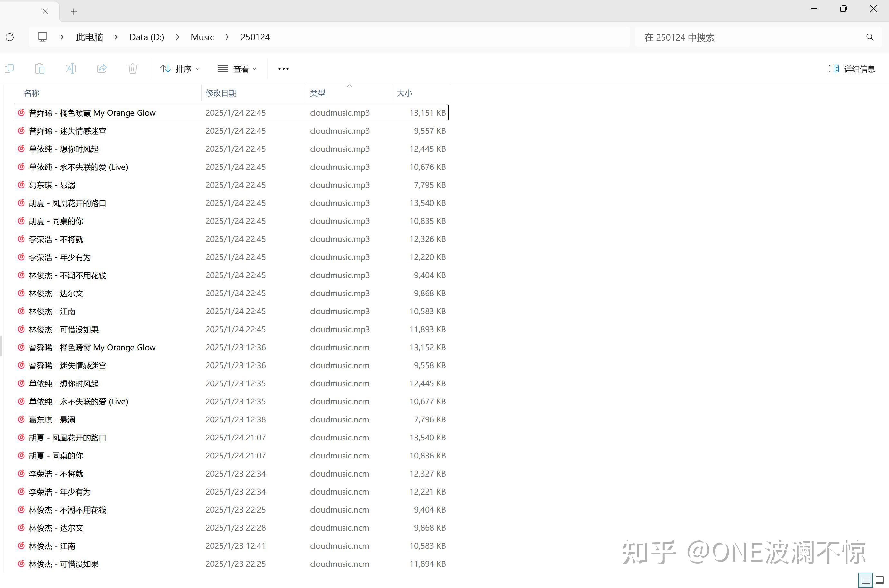Open the breadcrumb chevron after Music
Image resolution: width=889 pixels, height=588 pixels.
[x=227, y=37]
